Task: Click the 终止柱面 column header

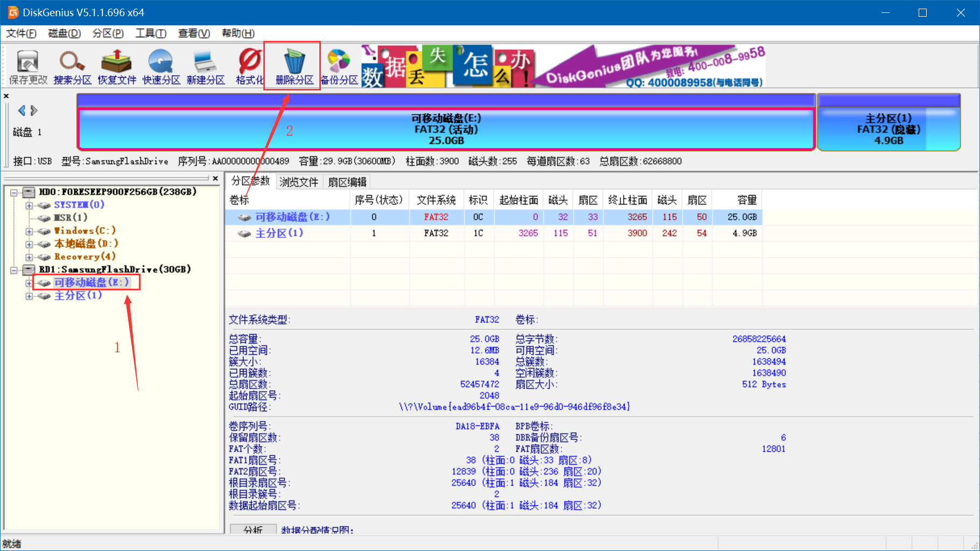Action: (x=627, y=200)
